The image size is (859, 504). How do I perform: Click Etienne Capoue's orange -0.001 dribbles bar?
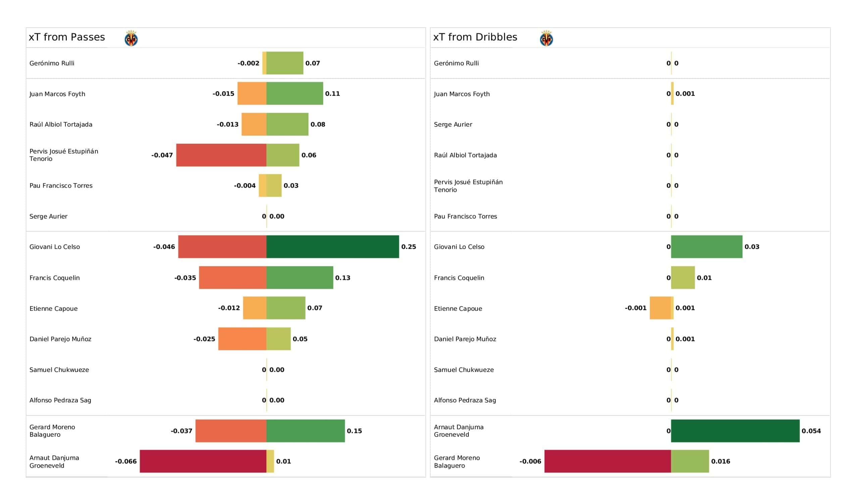point(660,308)
